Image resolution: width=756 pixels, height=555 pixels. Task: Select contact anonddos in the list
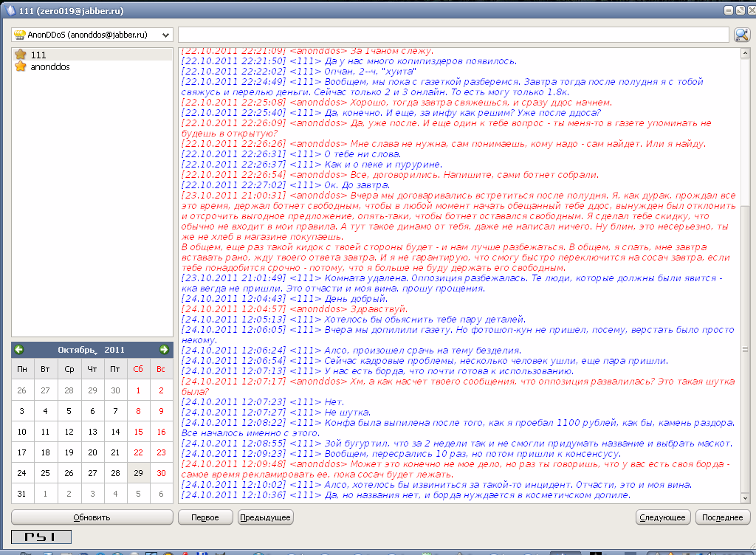pyautogui.click(x=92, y=66)
